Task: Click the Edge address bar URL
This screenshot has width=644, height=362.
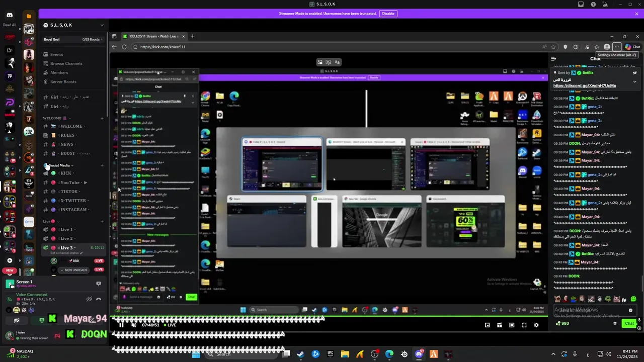Action: [163, 47]
